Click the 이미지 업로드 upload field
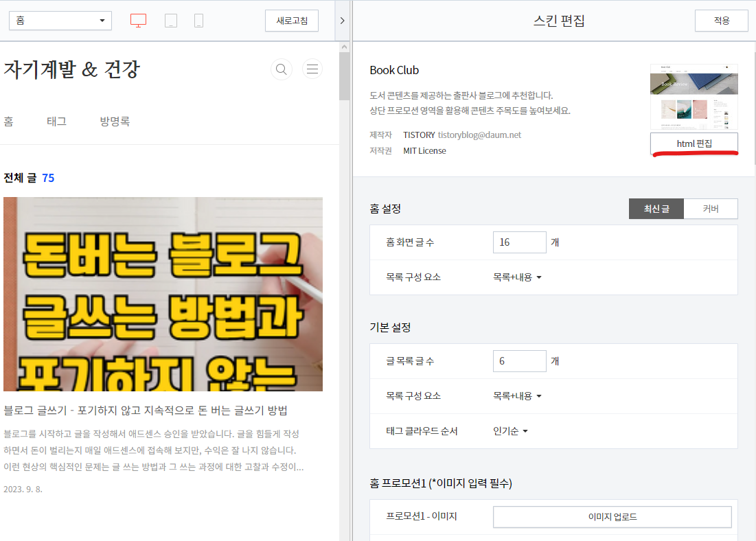The height and width of the screenshot is (541, 756). tap(612, 517)
